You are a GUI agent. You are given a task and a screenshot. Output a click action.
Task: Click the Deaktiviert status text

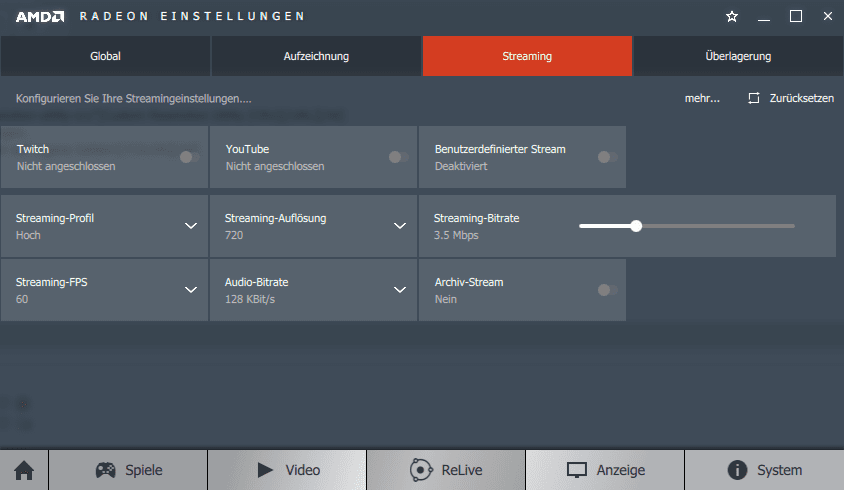461,166
